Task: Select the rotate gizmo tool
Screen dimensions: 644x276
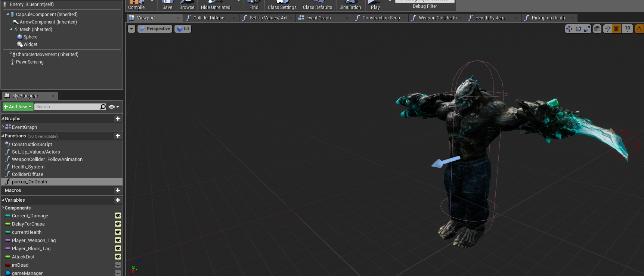Action: pyautogui.click(x=578, y=29)
